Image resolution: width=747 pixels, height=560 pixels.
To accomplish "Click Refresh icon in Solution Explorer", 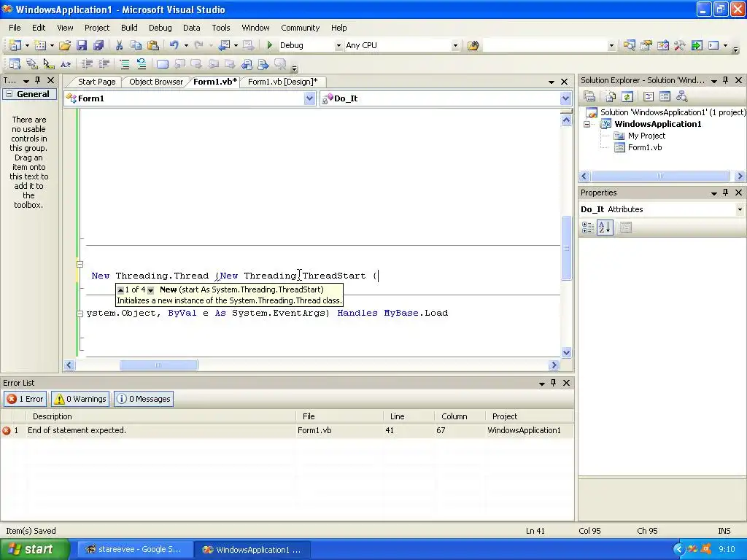I will click(x=627, y=97).
